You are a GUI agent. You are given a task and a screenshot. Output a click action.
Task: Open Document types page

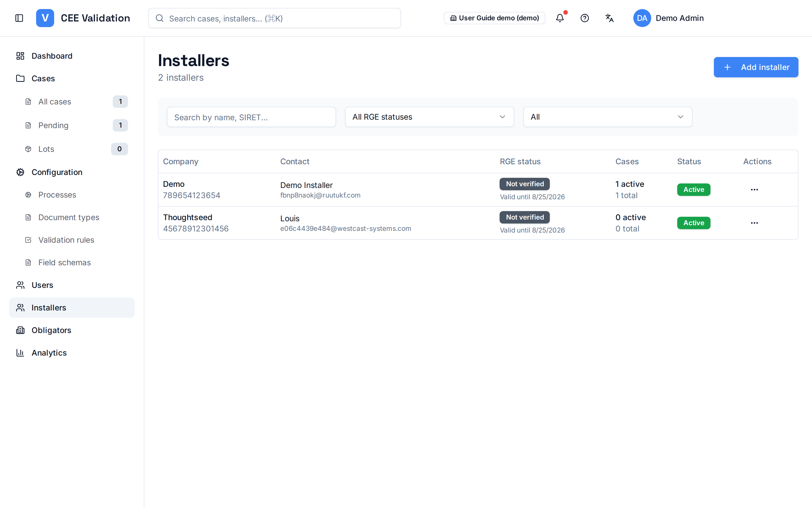click(72, 217)
